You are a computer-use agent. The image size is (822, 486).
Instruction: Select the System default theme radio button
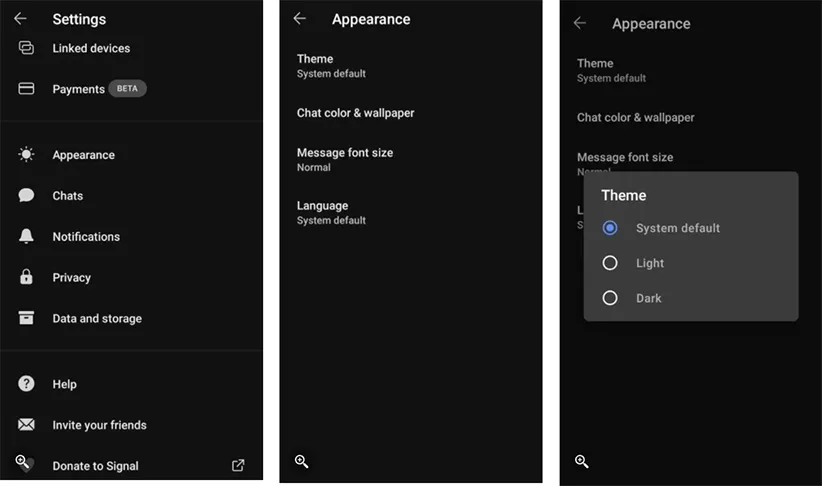pyautogui.click(x=610, y=228)
